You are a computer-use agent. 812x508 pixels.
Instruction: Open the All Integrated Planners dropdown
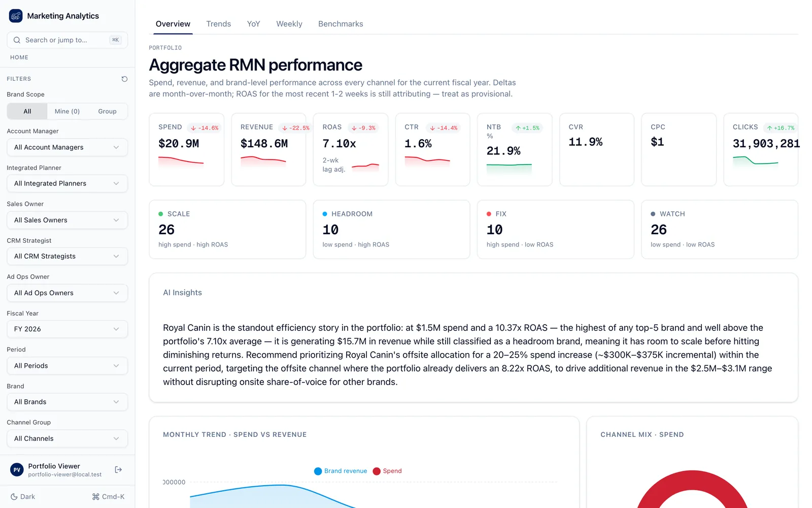coord(67,183)
